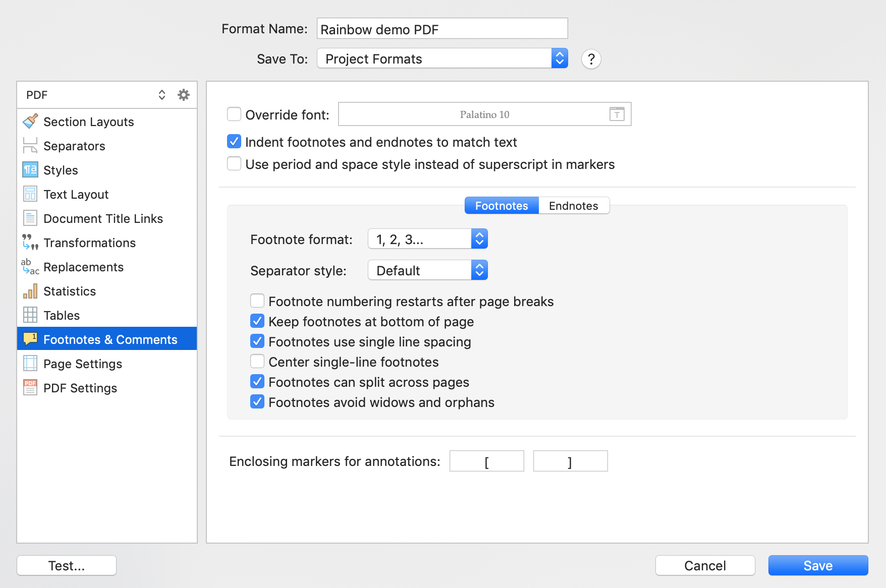Click the Test... button
The height and width of the screenshot is (588, 886).
(x=67, y=565)
